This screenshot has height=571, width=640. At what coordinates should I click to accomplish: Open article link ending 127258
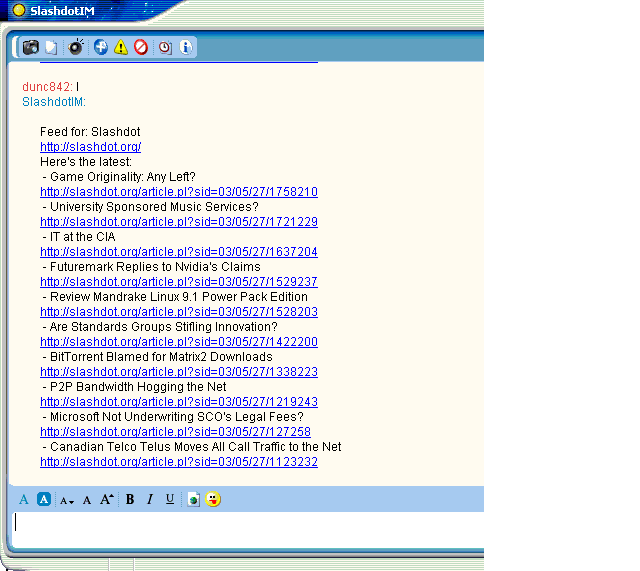click(176, 432)
